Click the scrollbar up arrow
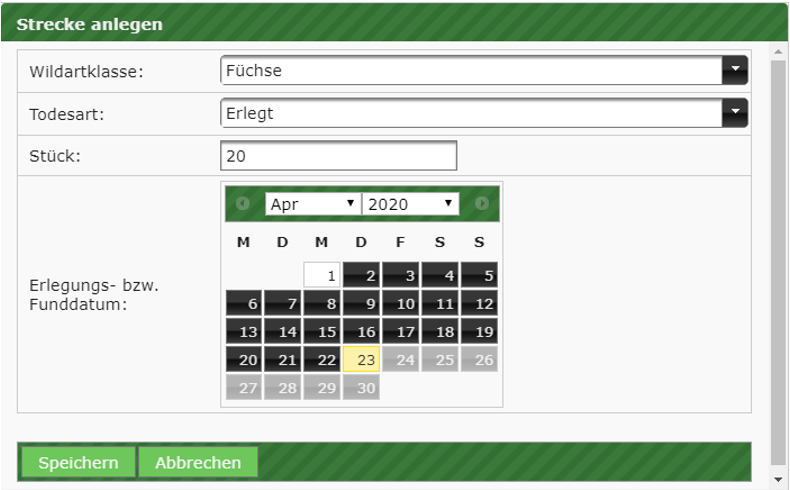 (778, 51)
